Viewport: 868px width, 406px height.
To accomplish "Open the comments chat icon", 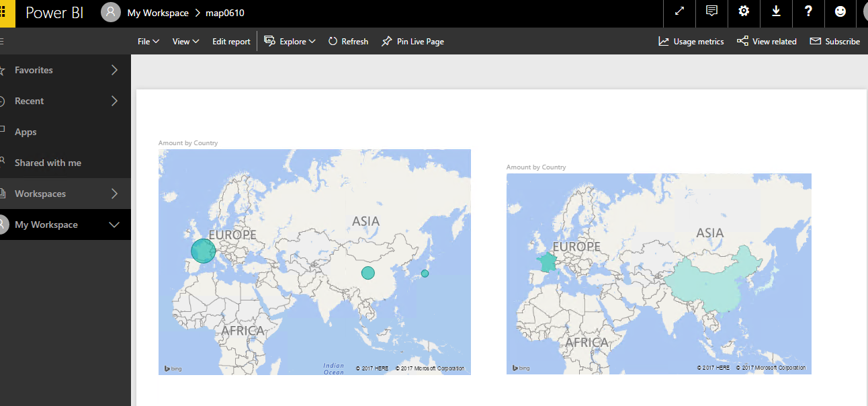I will point(711,11).
